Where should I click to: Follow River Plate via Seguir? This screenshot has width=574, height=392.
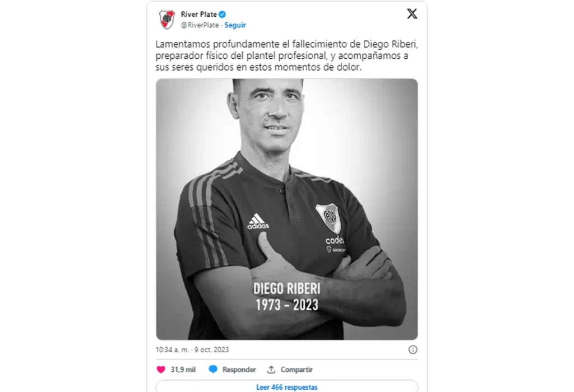[235, 25]
